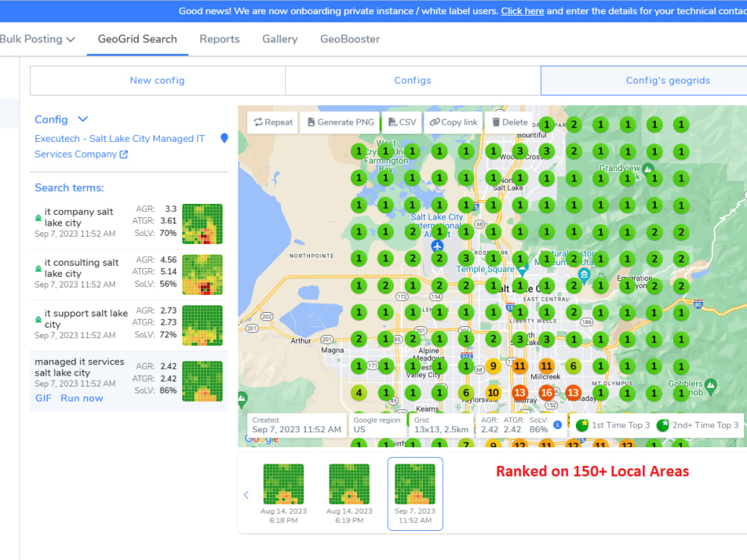Click the GIF link
This screenshot has width=747, height=560.
point(43,398)
